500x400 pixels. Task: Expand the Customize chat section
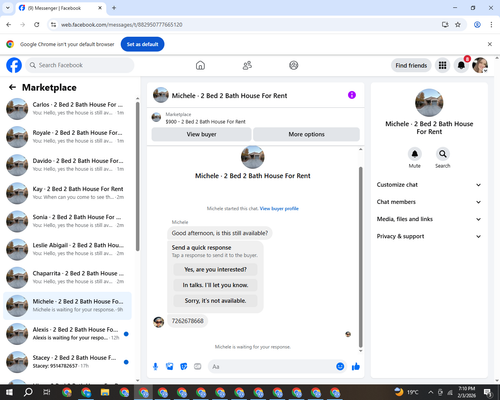pyautogui.click(x=429, y=185)
